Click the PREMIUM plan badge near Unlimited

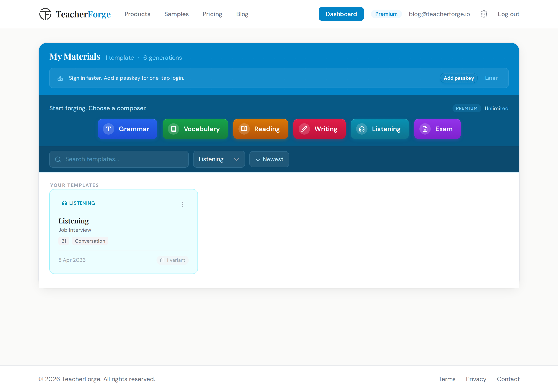coord(467,108)
